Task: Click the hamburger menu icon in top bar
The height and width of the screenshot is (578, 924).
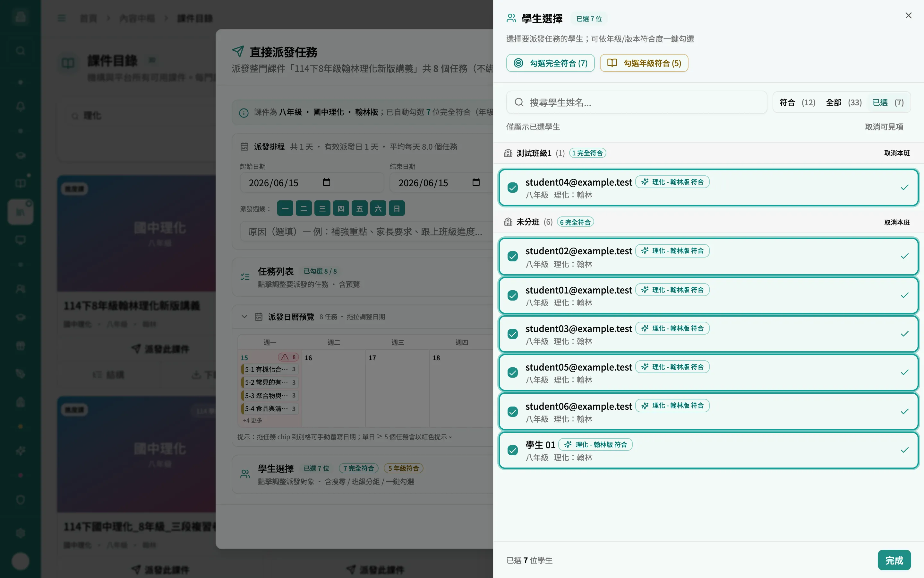Action: click(62, 18)
